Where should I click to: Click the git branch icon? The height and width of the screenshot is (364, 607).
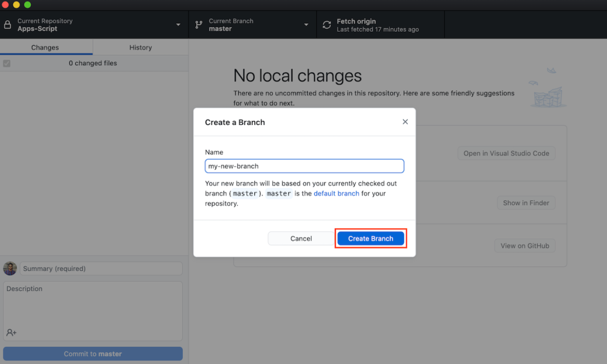pos(199,25)
